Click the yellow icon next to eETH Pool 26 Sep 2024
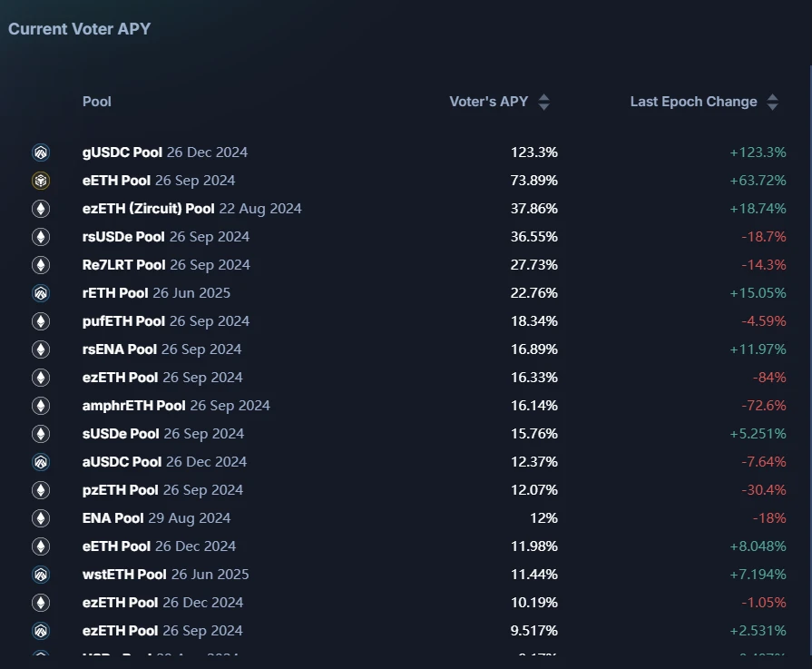 tap(41, 181)
